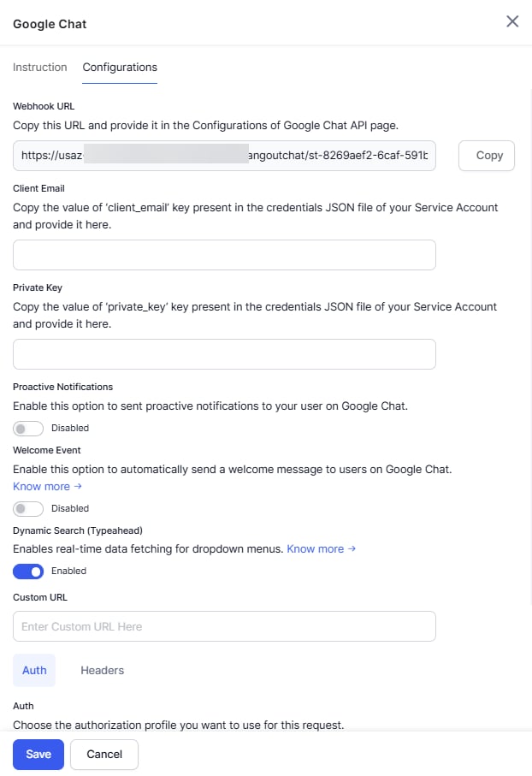Viewport: 532px width, 776px height.
Task: Cancel the configuration changes
Action: [x=104, y=755]
